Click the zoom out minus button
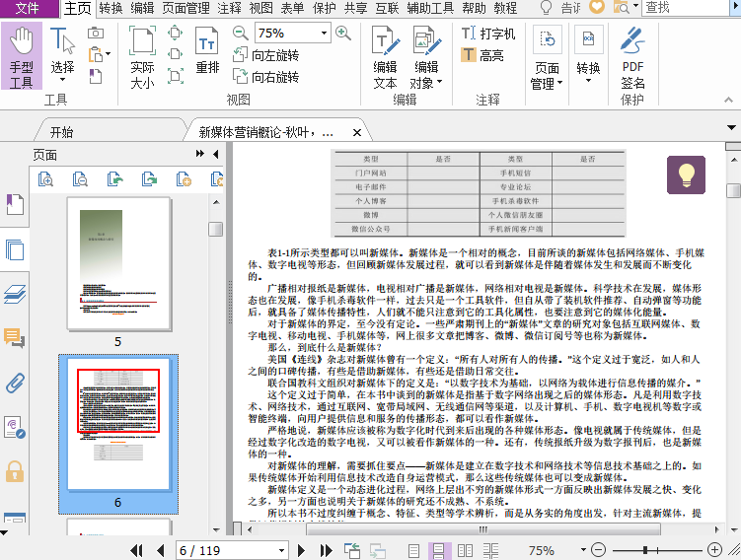741x560 pixels. click(x=598, y=550)
